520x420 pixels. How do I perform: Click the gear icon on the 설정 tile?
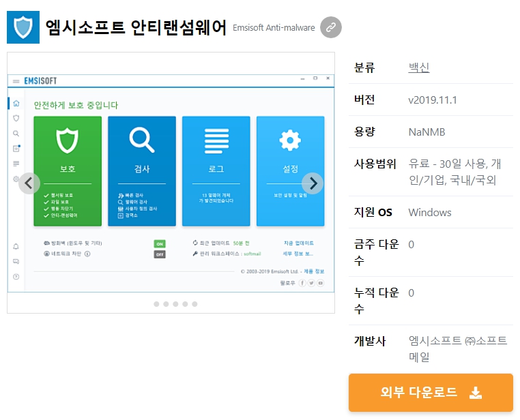290,140
